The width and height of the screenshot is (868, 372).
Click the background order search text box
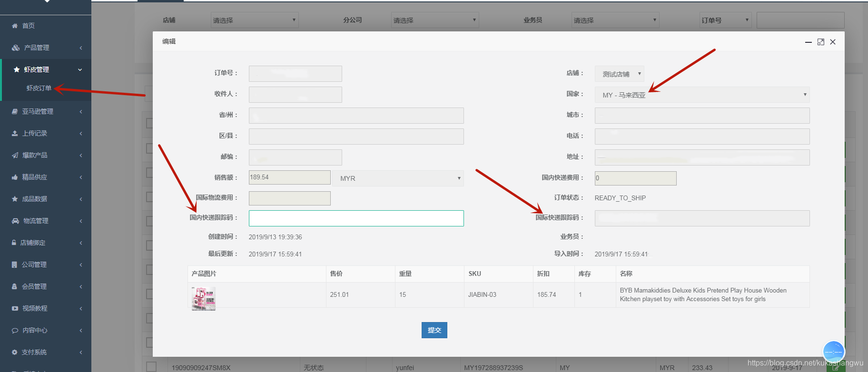point(800,20)
